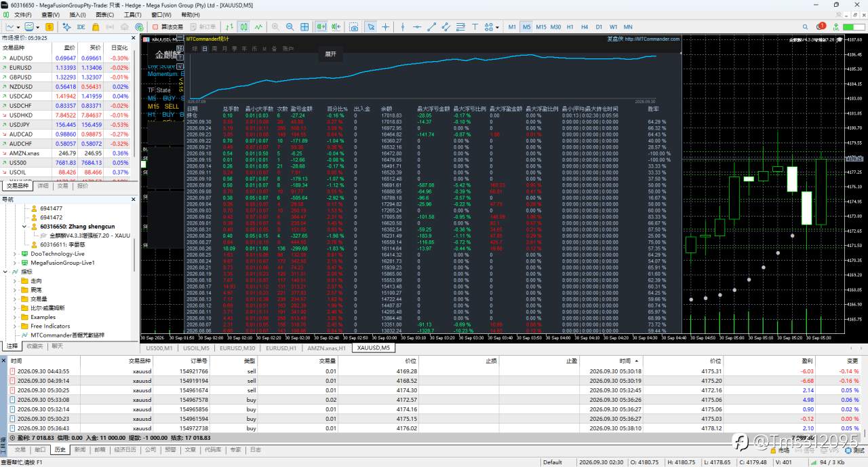This screenshot has height=467, width=868.
Task: Expand the Examples folder in Navigator
Action: pos(16,317)
